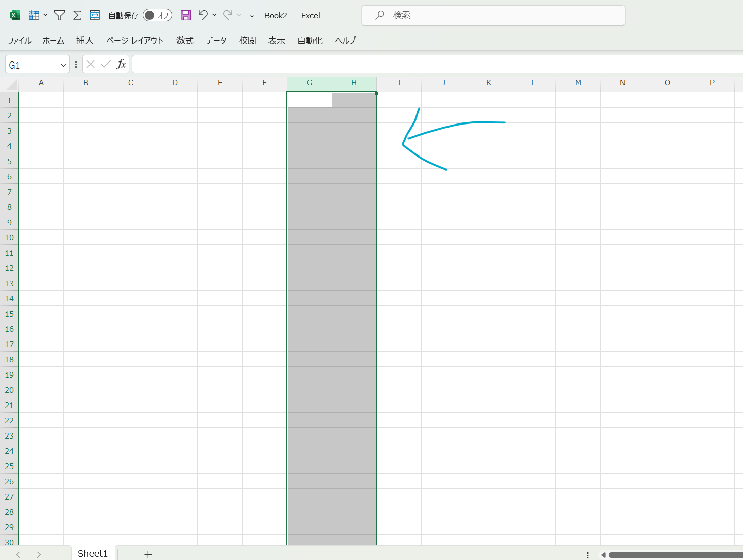Open the 挿入 ribbon tab
Screen dimensions: 743x560
(x=84, y=41)
